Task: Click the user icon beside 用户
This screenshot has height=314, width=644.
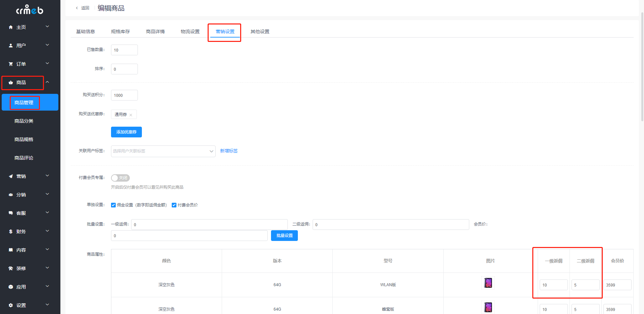Action: 11,46
